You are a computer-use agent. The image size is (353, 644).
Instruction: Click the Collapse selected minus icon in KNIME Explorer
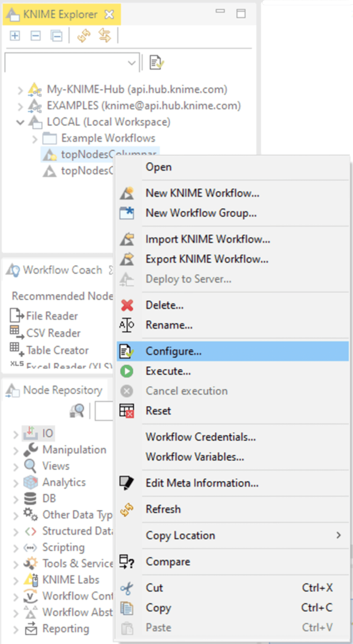[36, 36]
